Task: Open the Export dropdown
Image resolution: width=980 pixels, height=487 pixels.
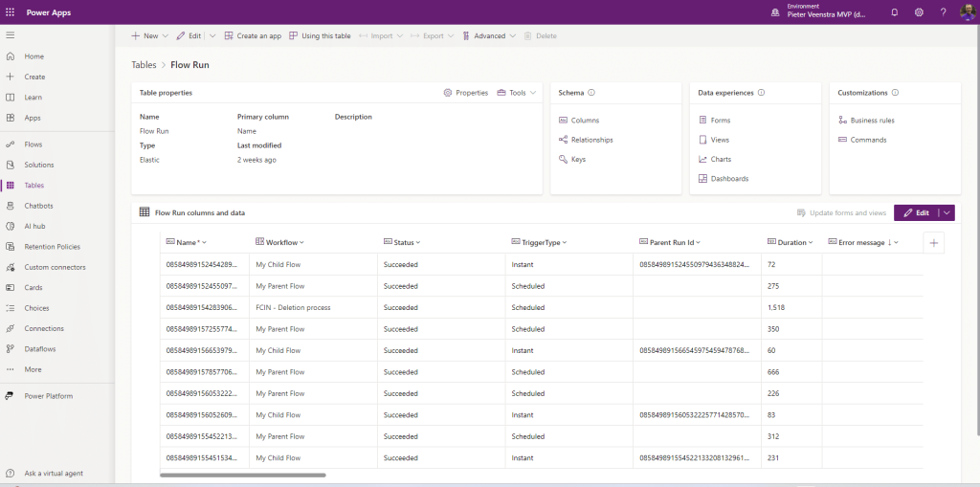Action: [x=432, y=35]
